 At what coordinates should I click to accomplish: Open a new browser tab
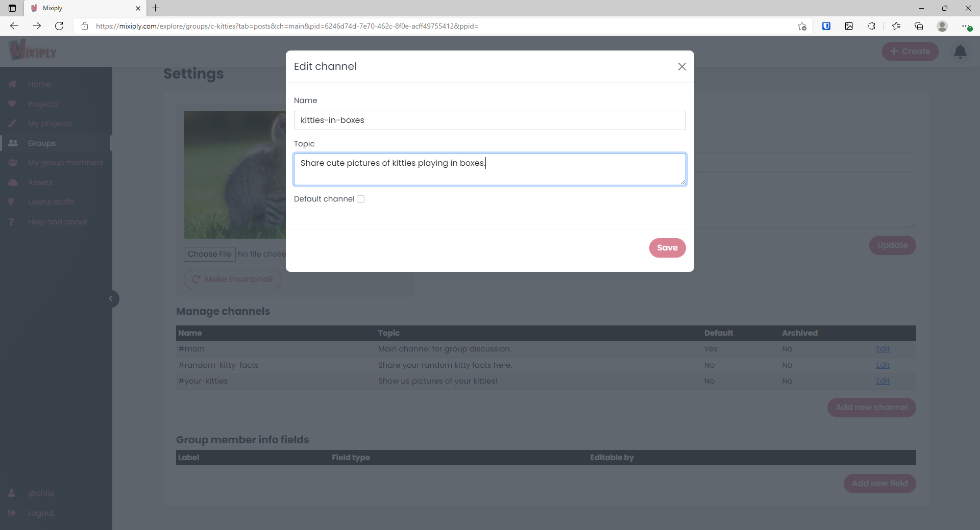pyautogui.click(x=156, y=8)
